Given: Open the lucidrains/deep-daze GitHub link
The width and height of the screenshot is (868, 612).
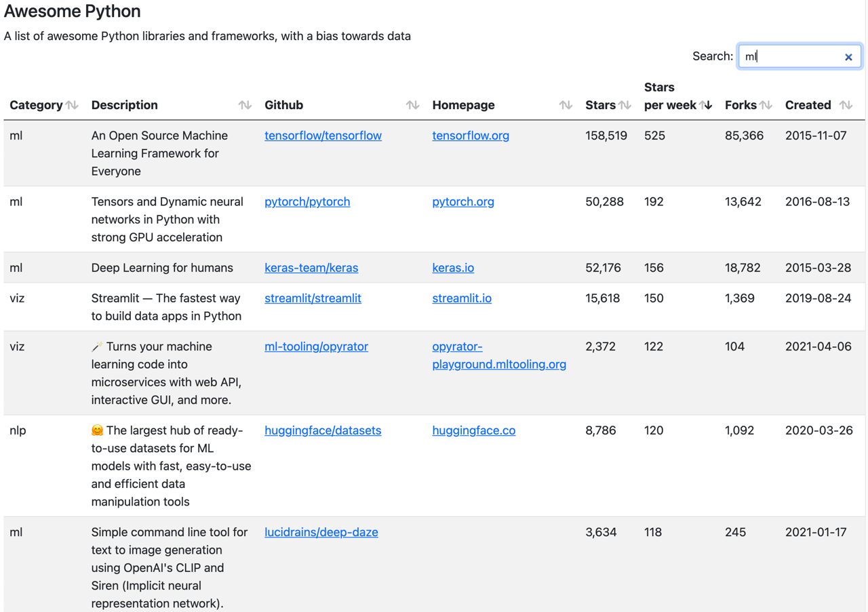Looking at the screenshot, I should point(321,532).
